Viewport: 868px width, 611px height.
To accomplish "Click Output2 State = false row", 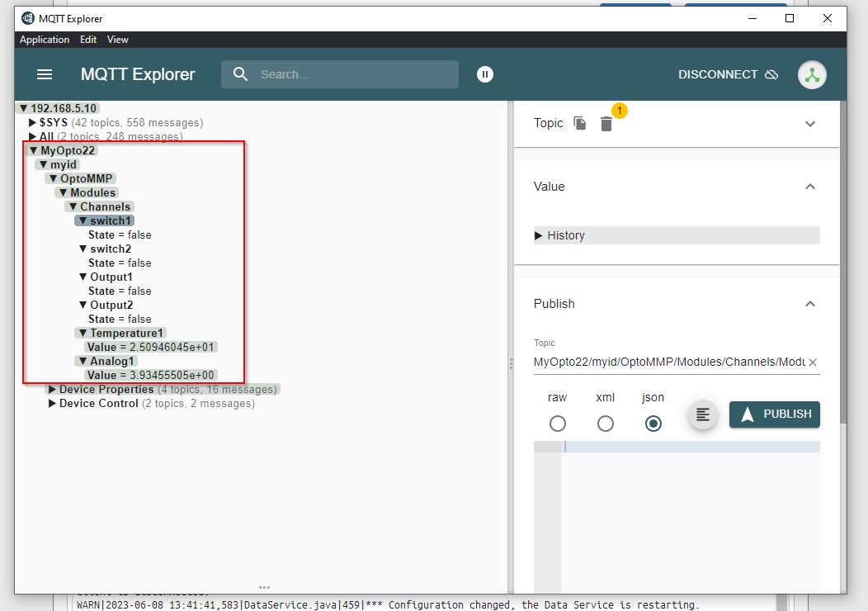I will pyautogui.click(x=120, y=319).
